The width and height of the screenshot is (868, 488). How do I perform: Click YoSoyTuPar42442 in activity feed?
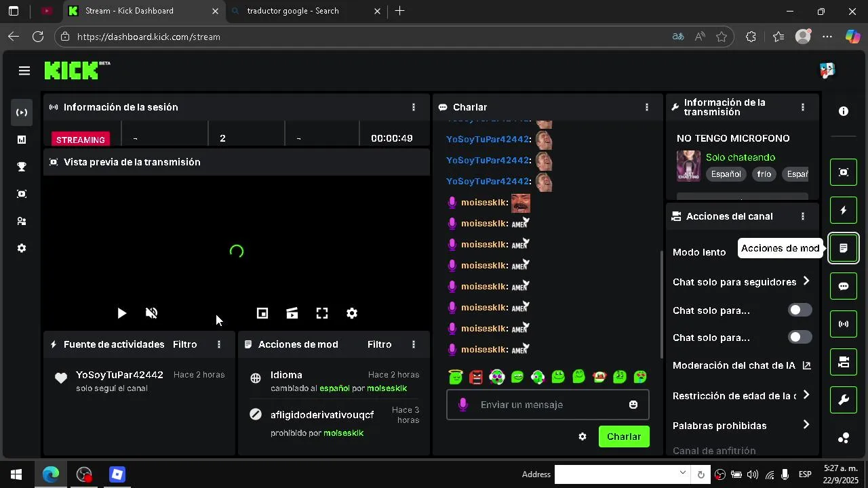pyautogui.click(x=119, y=375)
